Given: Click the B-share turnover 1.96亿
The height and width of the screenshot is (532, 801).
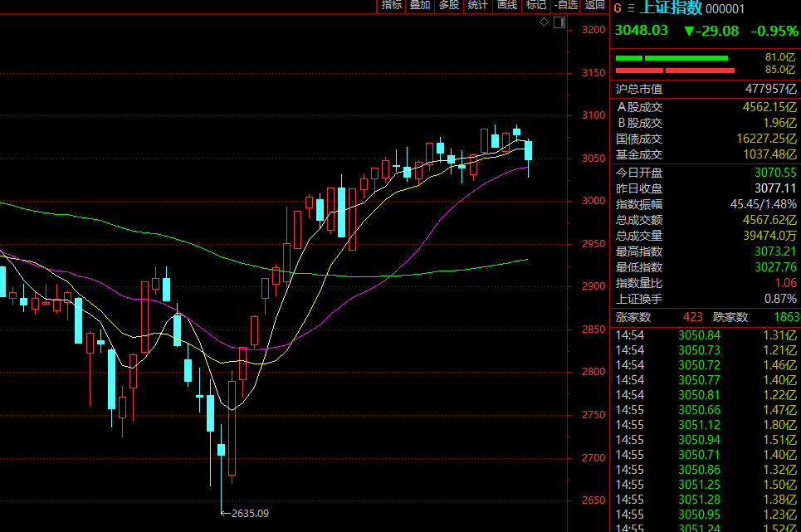Looking at the screenshot, I should click(x=780, y=123).
